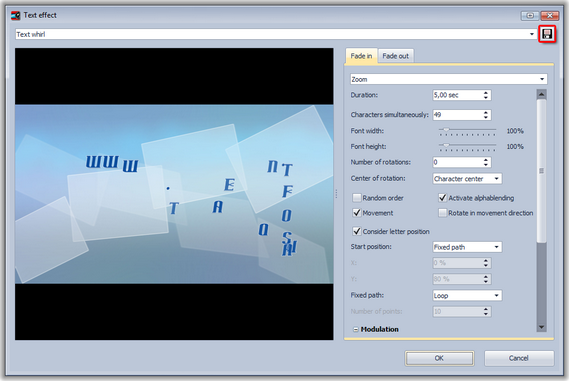Decrease Characters simultaneously with down arrow

click(x=486, y=117)
